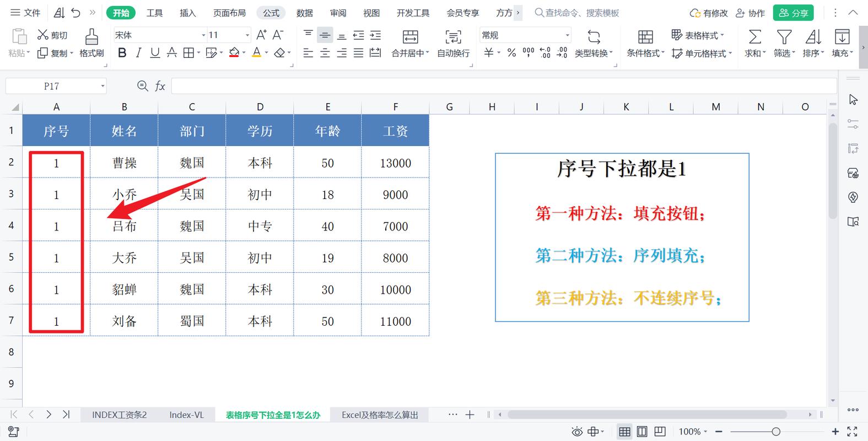Apply italic formatting with I icon
Image resolution: width=868 pixels, height=441 pixels.
point(139,53)
